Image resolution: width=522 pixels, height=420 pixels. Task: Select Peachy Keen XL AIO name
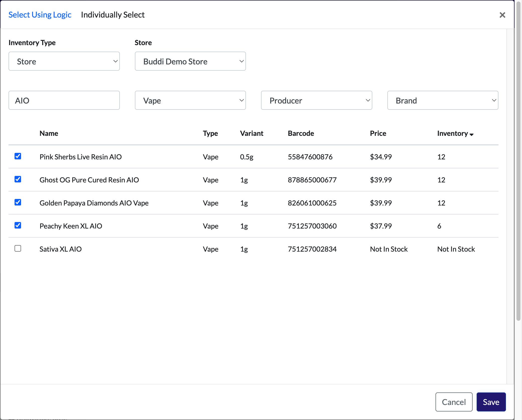pyautogui.click(x=71, y=226)
